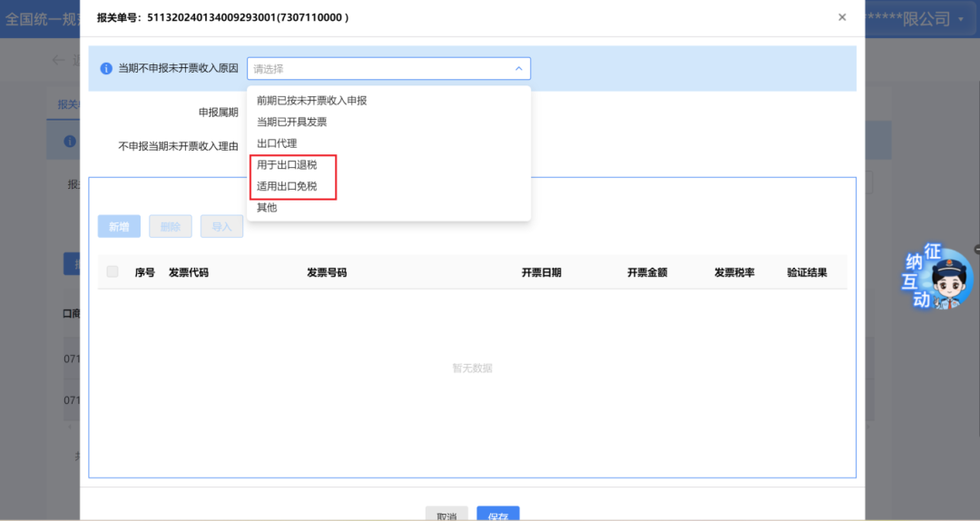Choose 用于出口退税 from the list
The width and height of the screenshot is (980, 521).
coord(287,164)
